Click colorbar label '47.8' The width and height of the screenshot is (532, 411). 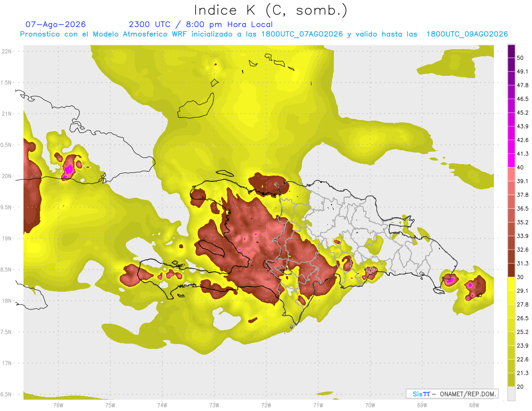tap(523, 85)
